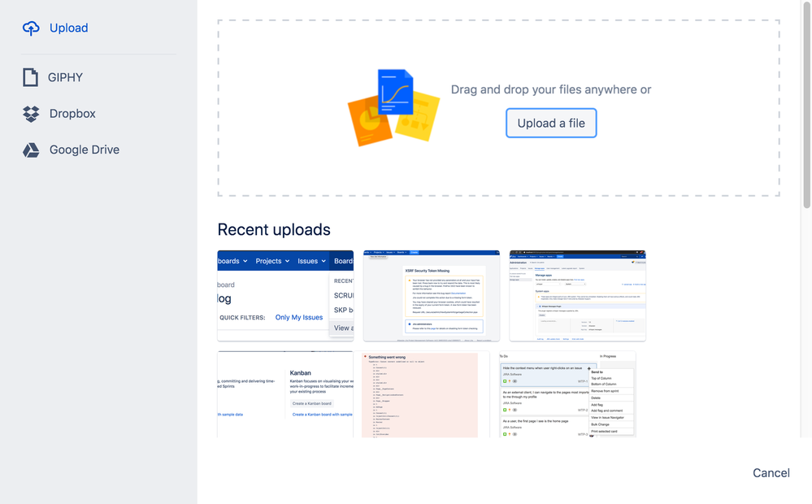Click the Recent uploads heading

(274, 229)
